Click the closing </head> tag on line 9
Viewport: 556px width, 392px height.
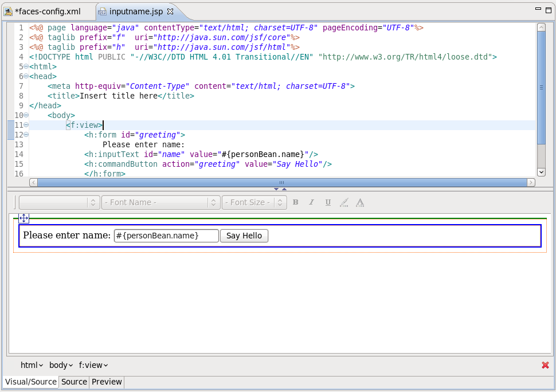click(x=45, y=105)
